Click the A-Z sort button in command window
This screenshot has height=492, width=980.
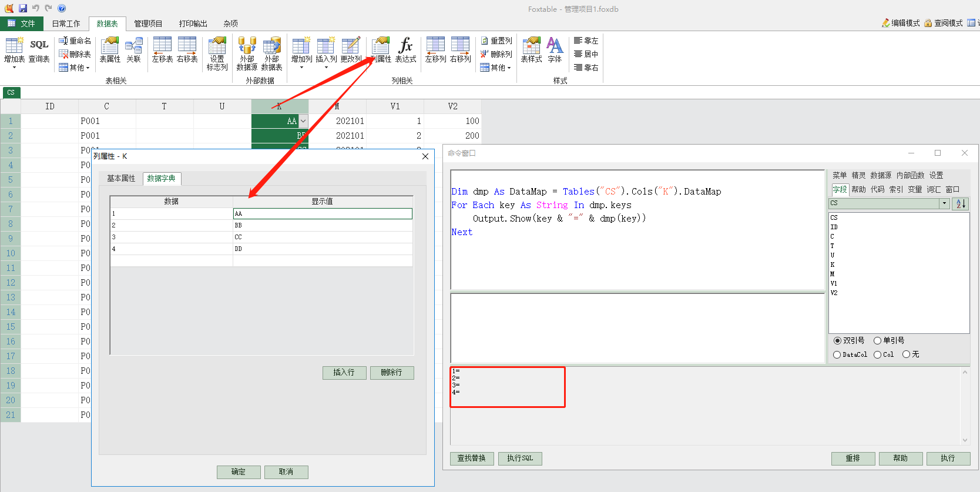coord(961,203)
